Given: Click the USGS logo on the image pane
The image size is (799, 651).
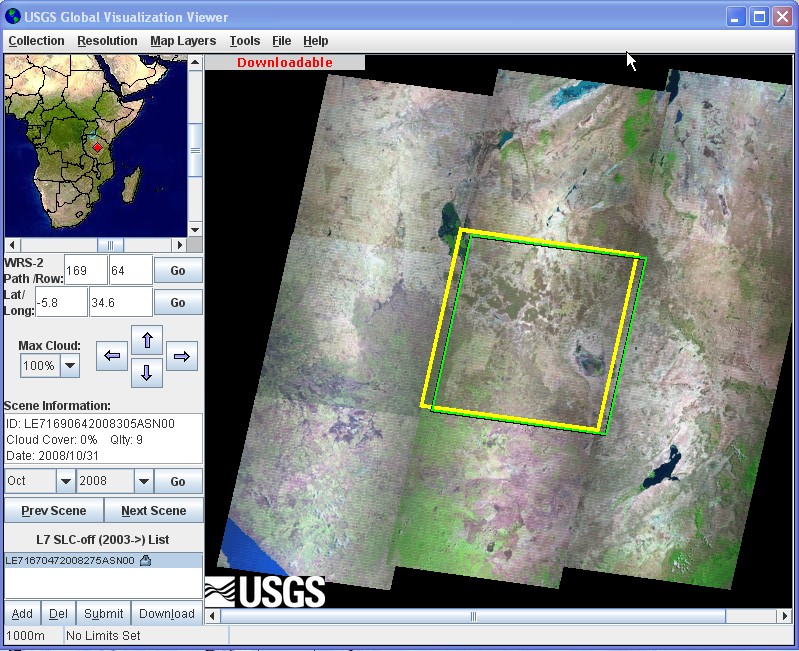Looking at the screenshot, I should tap(265, 591).
